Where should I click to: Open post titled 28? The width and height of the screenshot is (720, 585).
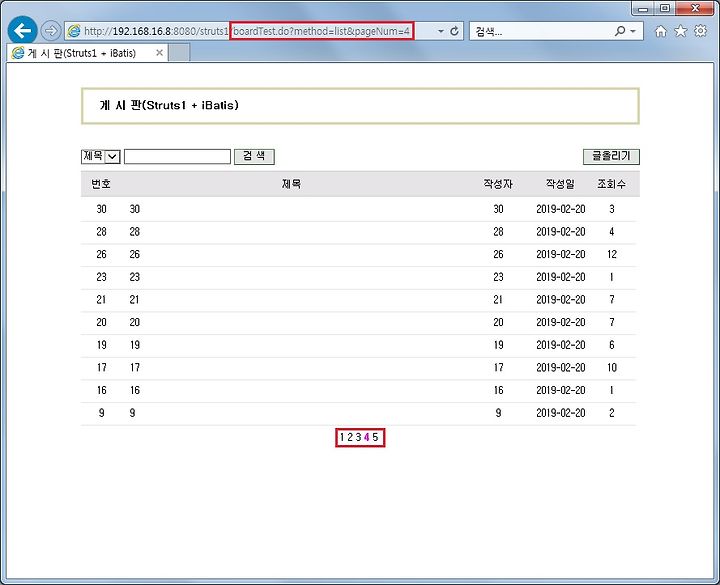pos(135,231)
